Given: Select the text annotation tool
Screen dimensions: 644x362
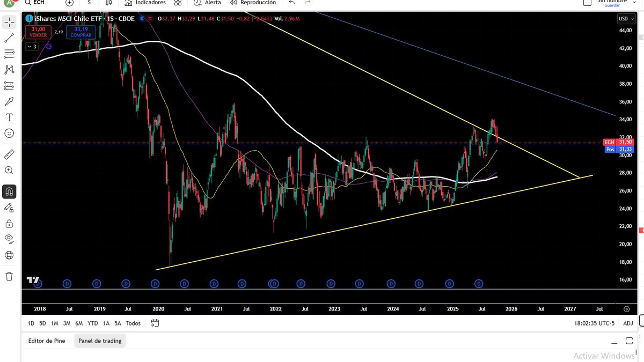Looking at the screenshot, I should [x=9, y=117].
